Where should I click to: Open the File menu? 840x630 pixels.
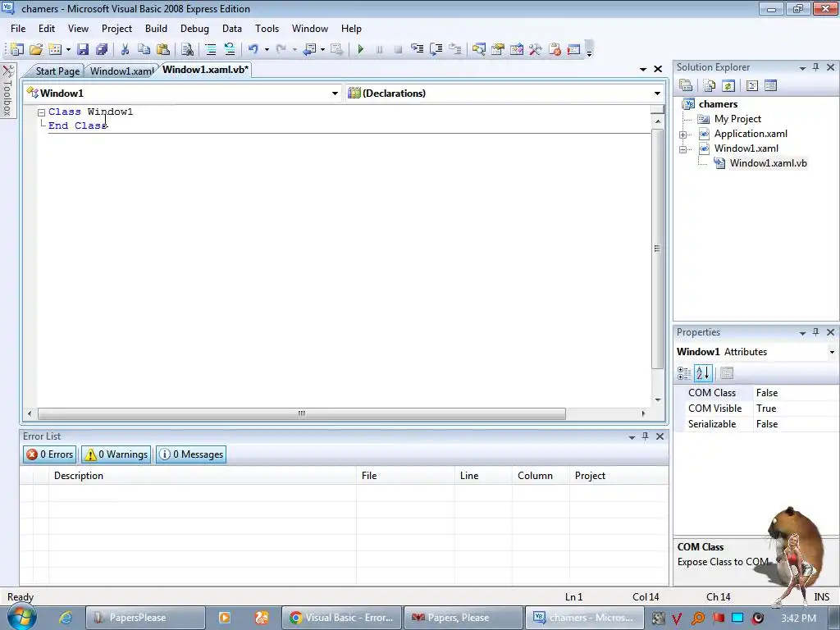[x=18, y=29]
